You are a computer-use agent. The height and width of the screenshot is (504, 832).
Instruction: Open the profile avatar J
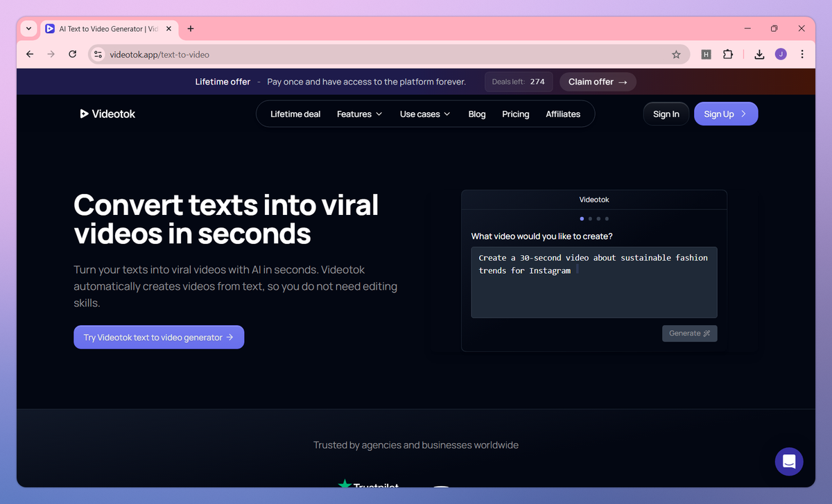[781, 54]
